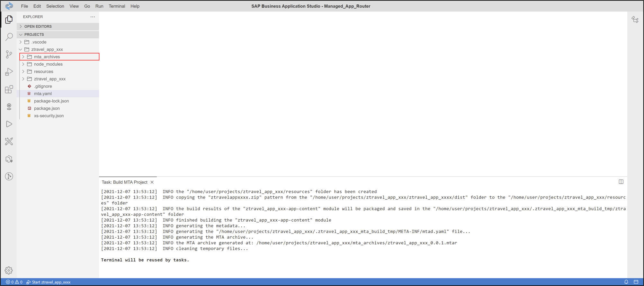Viewport: 644px width, 286px height.
Task: Open the Manage settings gear
Action: click(x=9, y=271)
